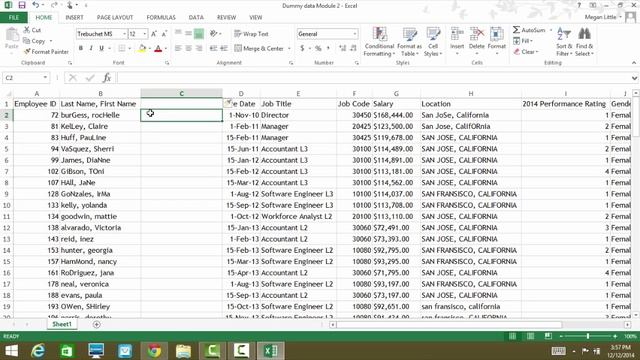Click the Save icon in quick access toolbar

(22, 5)
